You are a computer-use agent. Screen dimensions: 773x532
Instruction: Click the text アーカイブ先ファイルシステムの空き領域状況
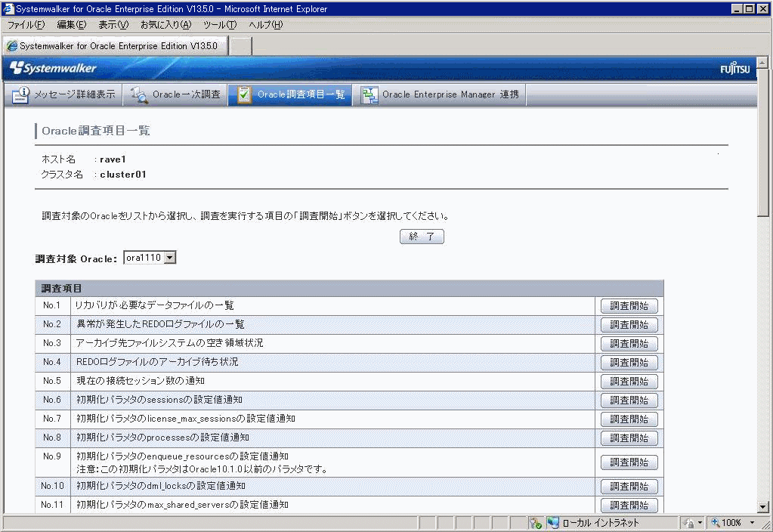(x=169, y=343)
